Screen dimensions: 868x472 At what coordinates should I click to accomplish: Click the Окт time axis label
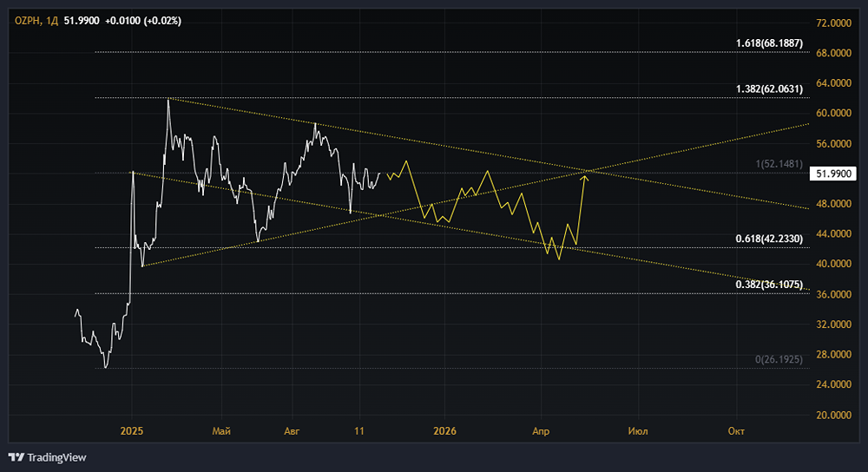736,431
